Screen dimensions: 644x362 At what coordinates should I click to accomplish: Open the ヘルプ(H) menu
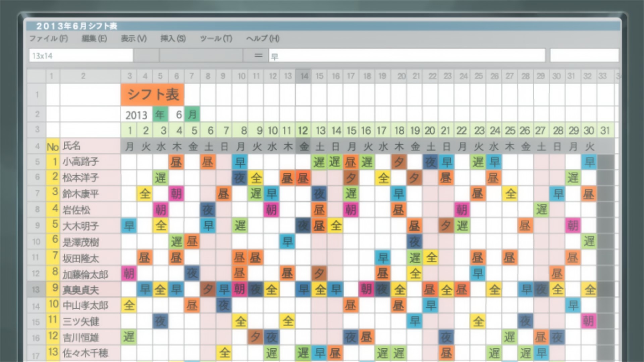(x=263, y=39)
